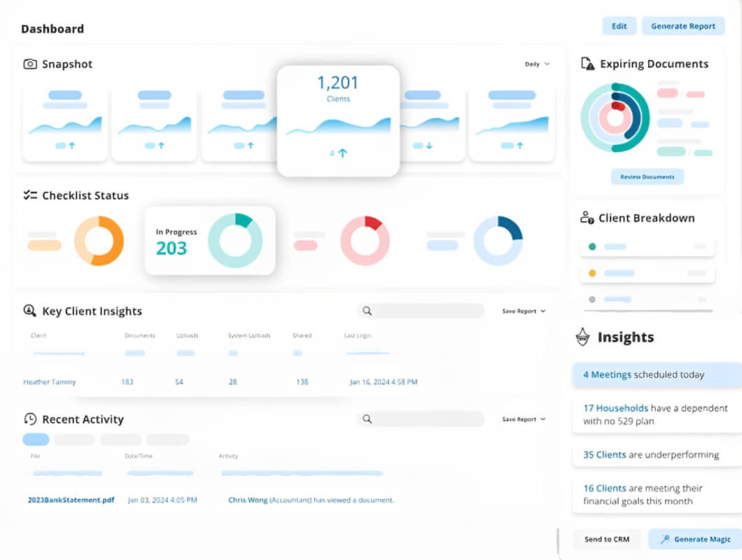742x560 pixels.
Task: Click the Client Breakdown people icon
Action: click(587, 218)
